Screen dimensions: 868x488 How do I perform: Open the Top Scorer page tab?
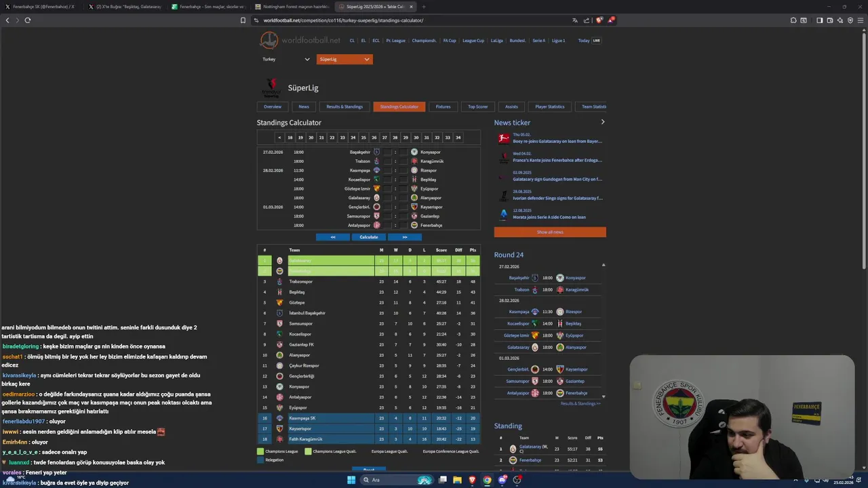coord(477,106)
